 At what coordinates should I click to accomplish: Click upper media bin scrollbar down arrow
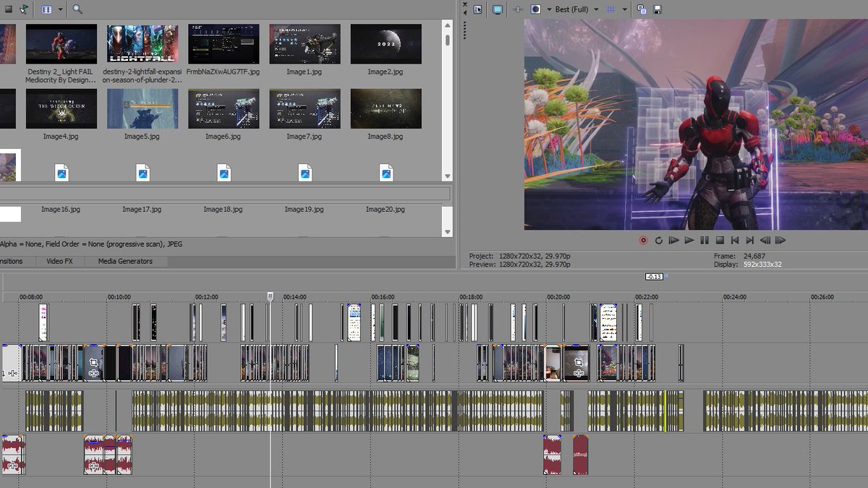click(x=448, y=176)
